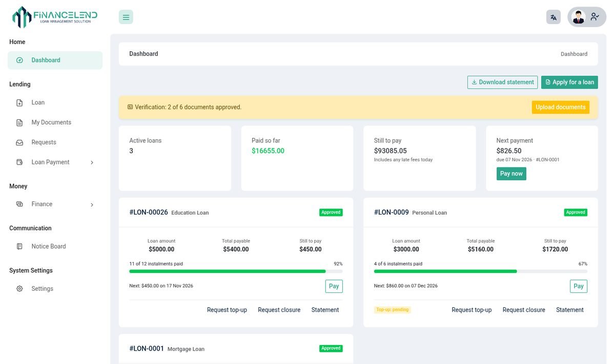Viewport: 615px width, 364px height.
Task: Open Statement for #LON-0009
Action: tap(570, 310)
